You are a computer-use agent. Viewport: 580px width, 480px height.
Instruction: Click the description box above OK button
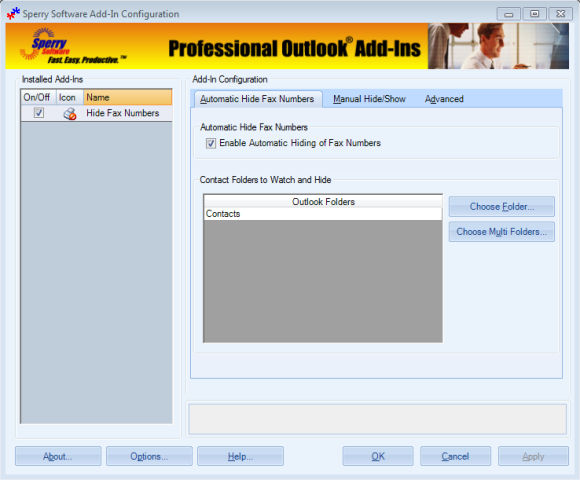[x=378, y=419]
